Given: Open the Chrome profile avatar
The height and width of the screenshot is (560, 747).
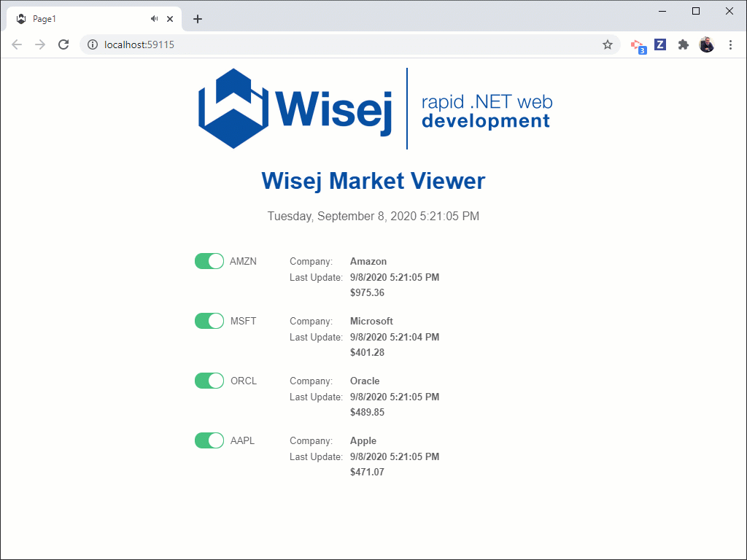Looking at the screenshot, I should pos(706,44).
